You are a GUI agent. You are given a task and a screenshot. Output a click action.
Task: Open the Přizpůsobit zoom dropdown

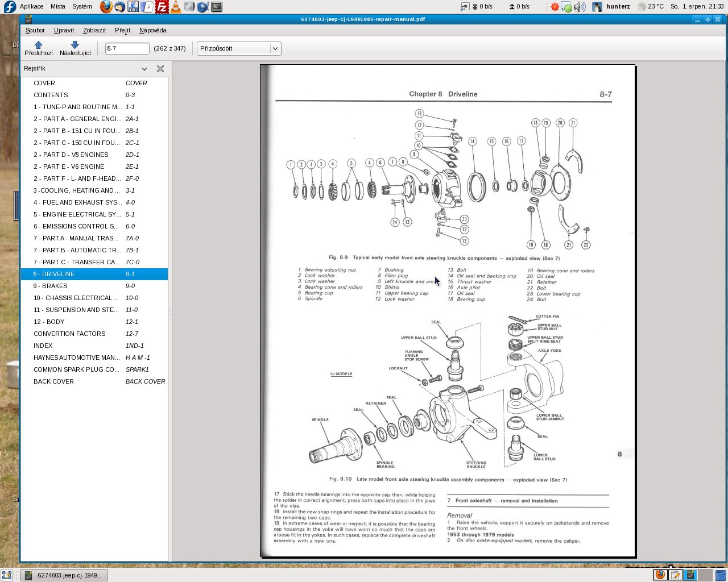tap(239, 48)
